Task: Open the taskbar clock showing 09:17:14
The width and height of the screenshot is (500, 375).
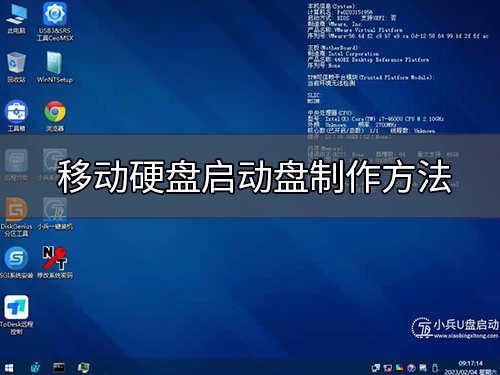Action: tap(471, 367)
